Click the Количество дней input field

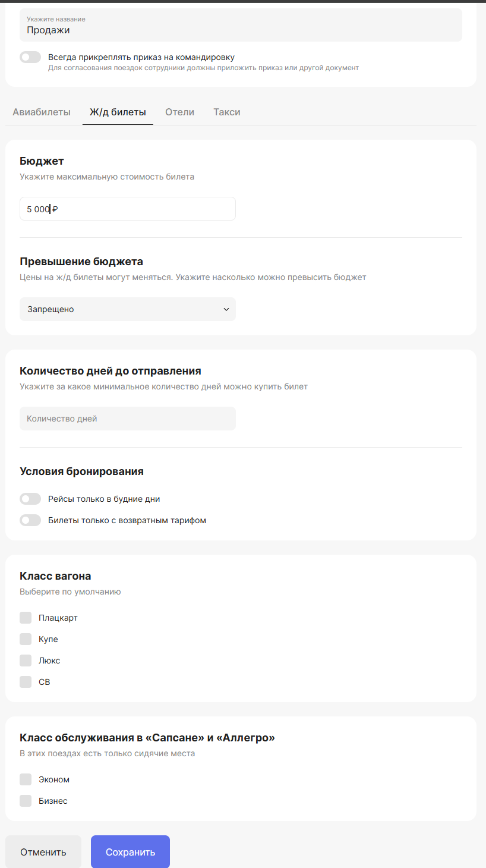[x=128, y=419]
